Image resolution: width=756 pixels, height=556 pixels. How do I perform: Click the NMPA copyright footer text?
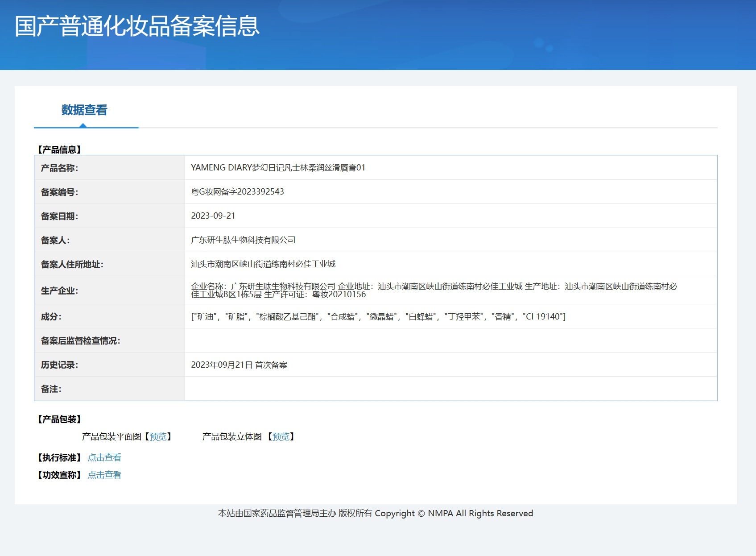[376, 513]
